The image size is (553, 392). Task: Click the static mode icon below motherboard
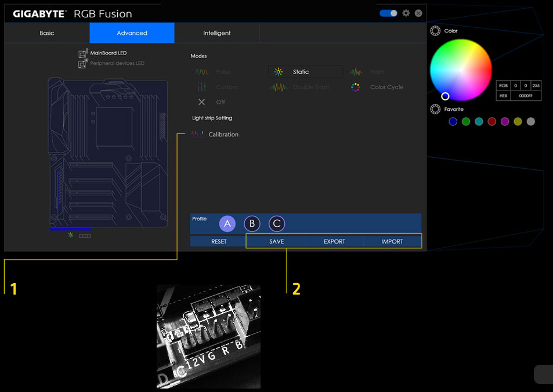71,235
